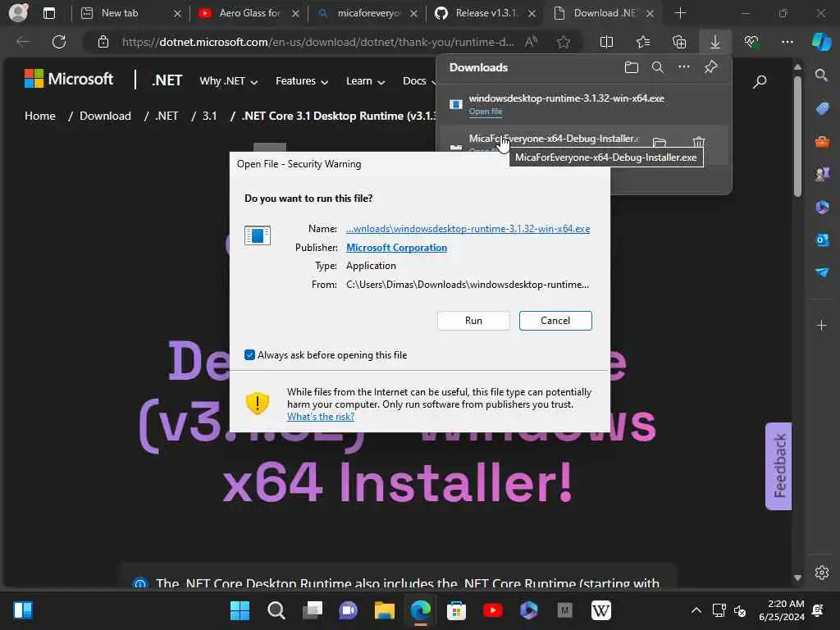840x630 pixels.
Task: Open Copilot icon in the toolbar
Action: (x=821, y=42)
